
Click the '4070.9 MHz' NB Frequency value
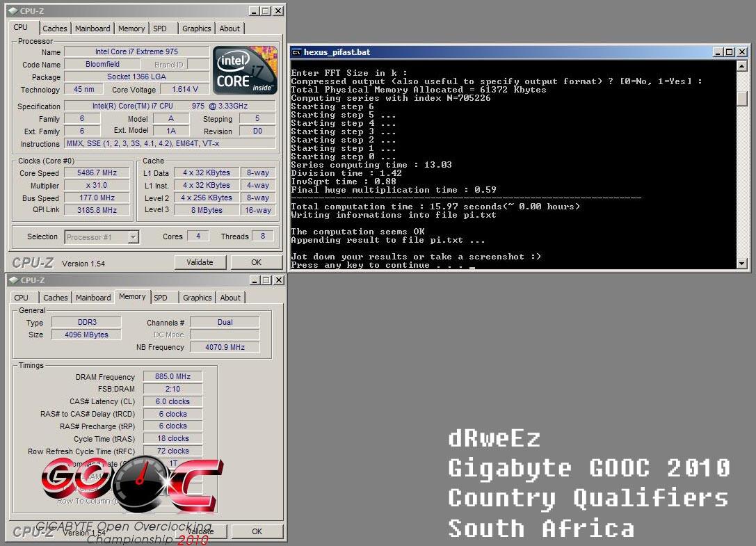(225, 347)
